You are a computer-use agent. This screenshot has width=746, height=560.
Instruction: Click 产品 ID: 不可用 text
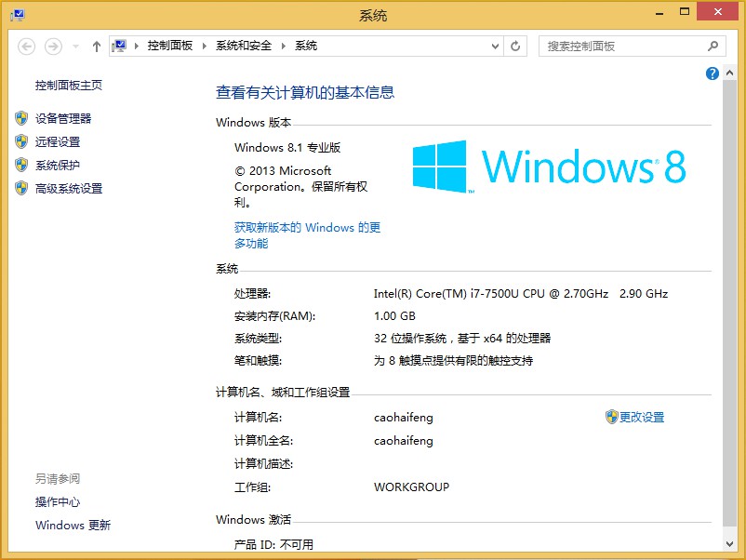(x=273, y=545)
